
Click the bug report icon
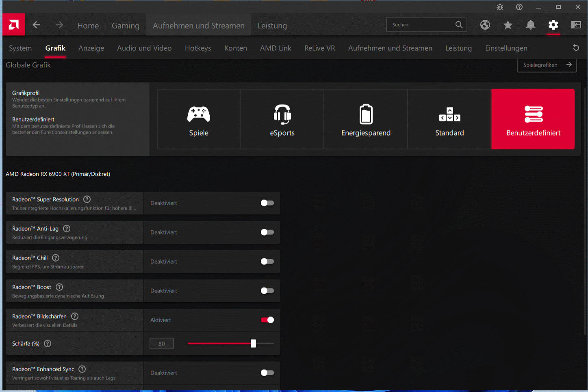(500, 7)
